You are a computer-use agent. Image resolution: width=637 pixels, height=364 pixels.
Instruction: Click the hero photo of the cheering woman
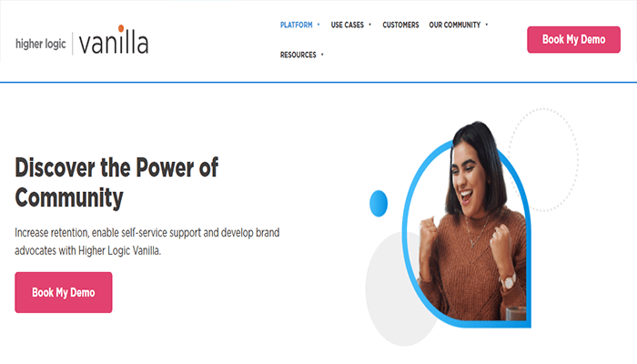pos(467,227)
